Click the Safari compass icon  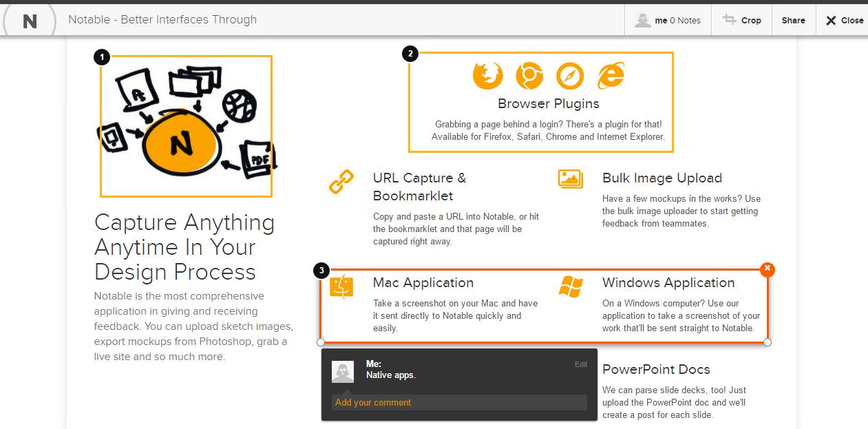tap(570, 76)
